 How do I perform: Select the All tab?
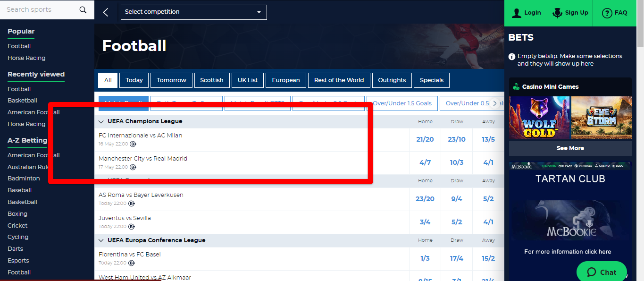point(108,80)
